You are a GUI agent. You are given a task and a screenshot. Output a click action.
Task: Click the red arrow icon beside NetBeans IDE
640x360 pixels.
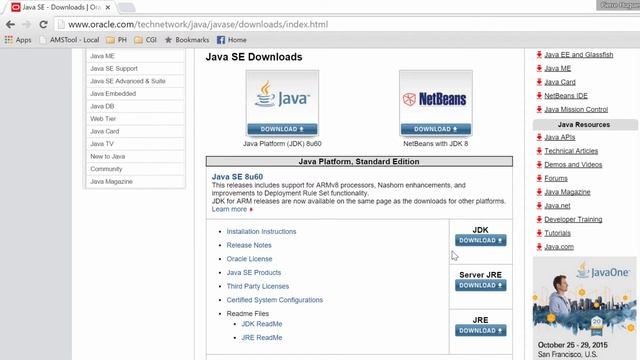tap(539, 96)
